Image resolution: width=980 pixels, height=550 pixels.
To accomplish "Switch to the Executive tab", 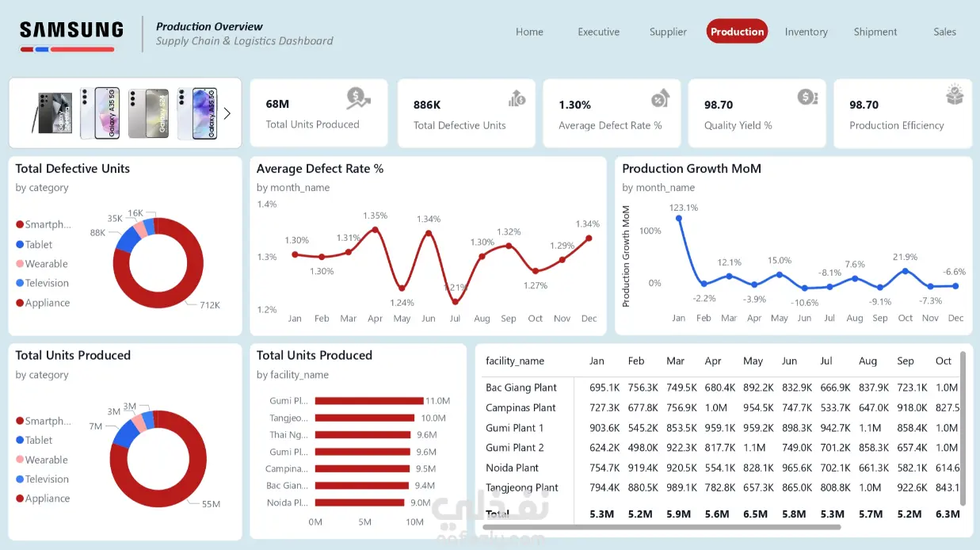I will click(598, 32).
